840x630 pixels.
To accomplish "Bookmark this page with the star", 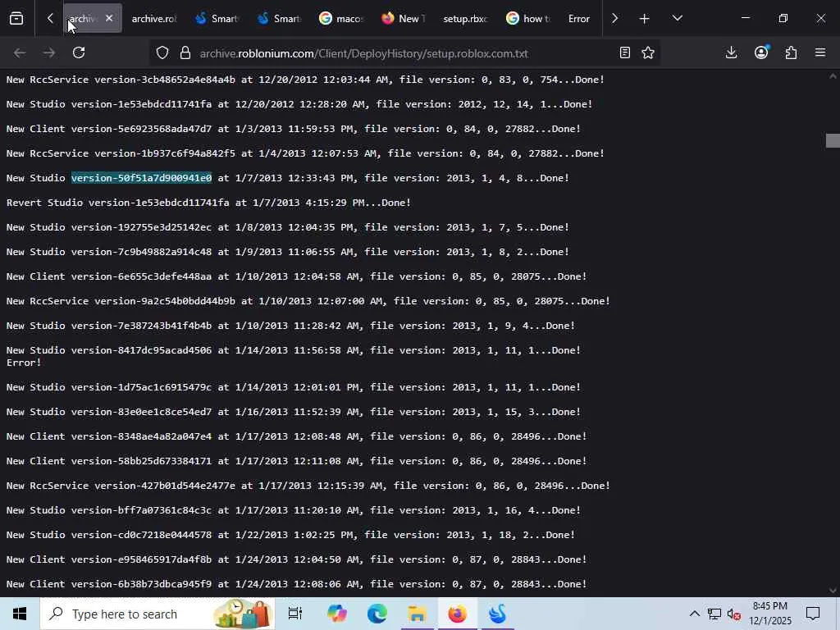I will (648, 52).
